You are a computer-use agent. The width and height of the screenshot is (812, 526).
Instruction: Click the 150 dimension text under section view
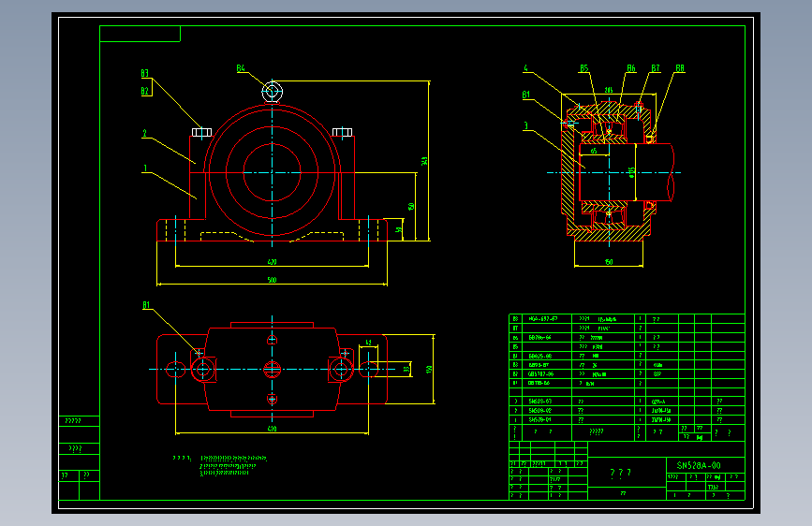point(609,262)
